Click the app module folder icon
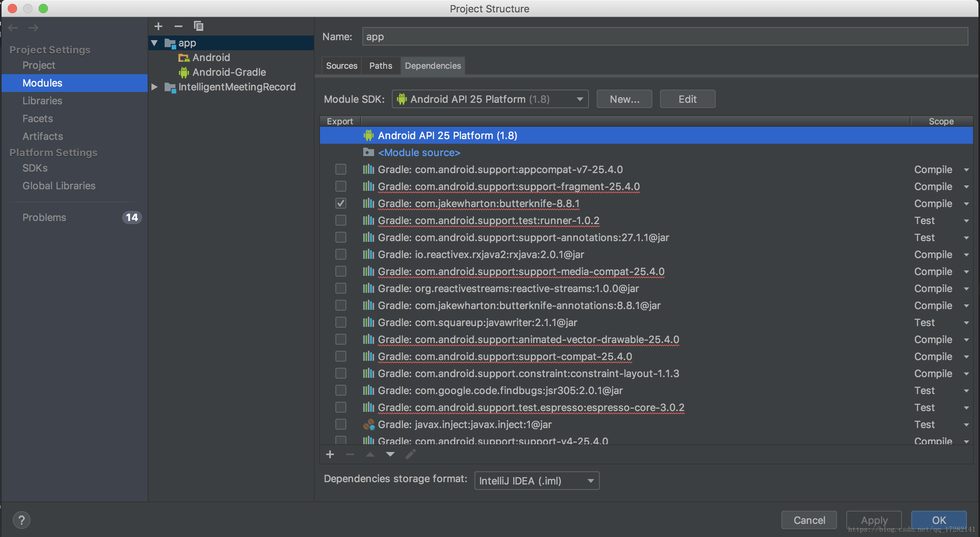 pyautogui.click(x=170, y=43)
